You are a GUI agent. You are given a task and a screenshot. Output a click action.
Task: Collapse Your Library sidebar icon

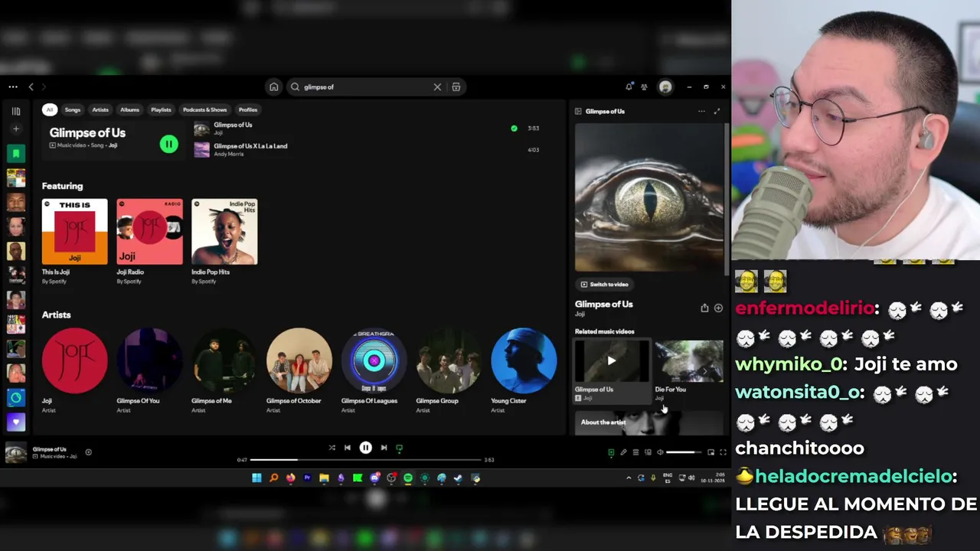15,111
